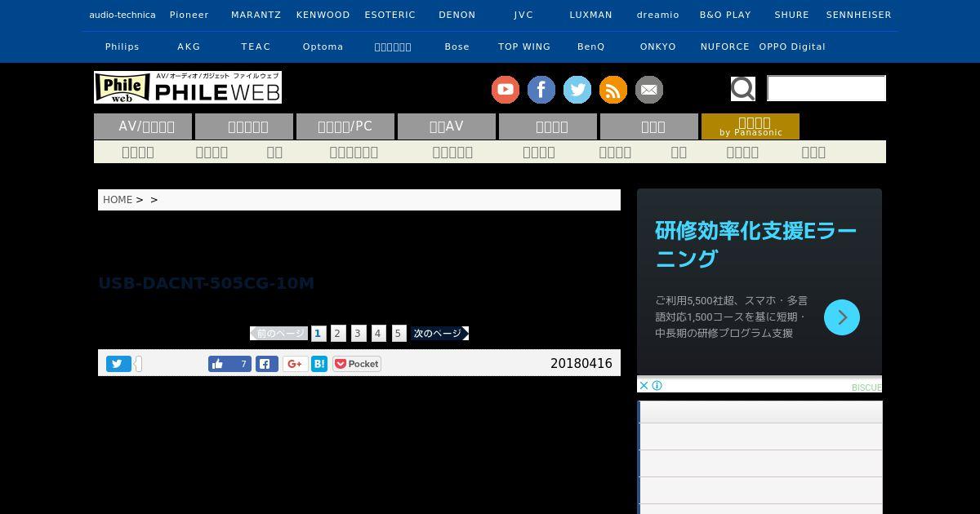Open the RSS feed icon
980x514 pixels.
coord(613,90)
